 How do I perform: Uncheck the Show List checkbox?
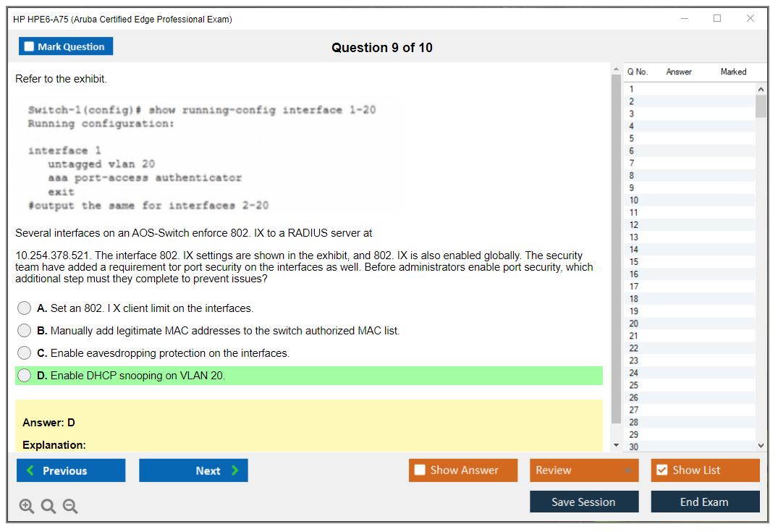pyautogui.click(x=661, y=470)
